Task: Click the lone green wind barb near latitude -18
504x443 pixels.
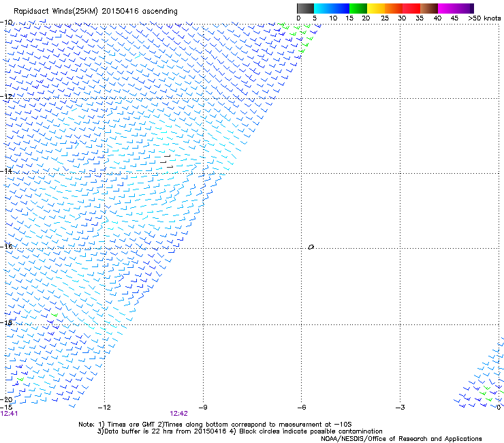Action: (54, 315)
